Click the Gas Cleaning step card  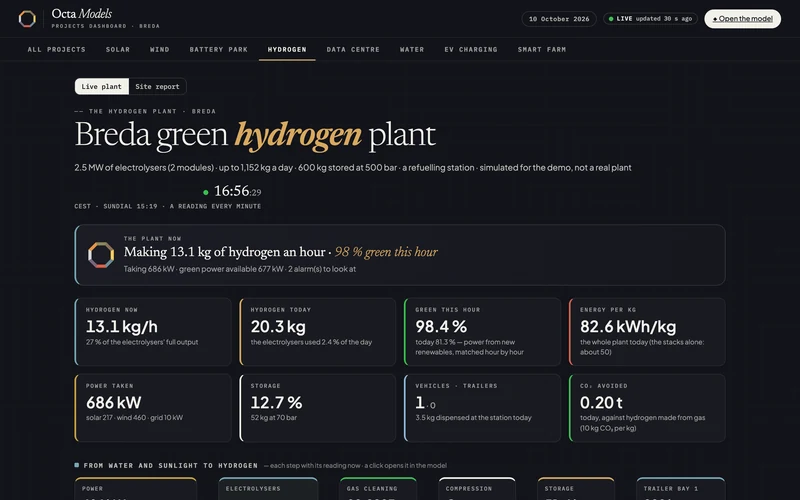[x=378, y=489]
